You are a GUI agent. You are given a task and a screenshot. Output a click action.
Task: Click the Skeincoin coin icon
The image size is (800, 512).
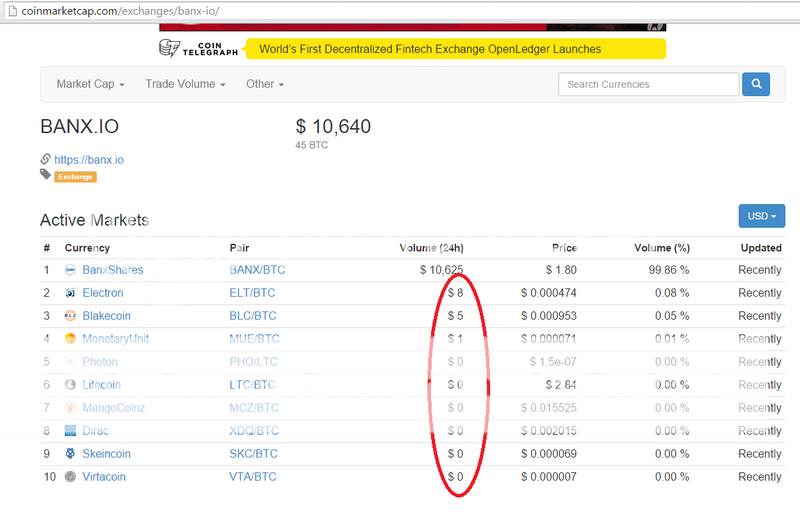point(70,453)
